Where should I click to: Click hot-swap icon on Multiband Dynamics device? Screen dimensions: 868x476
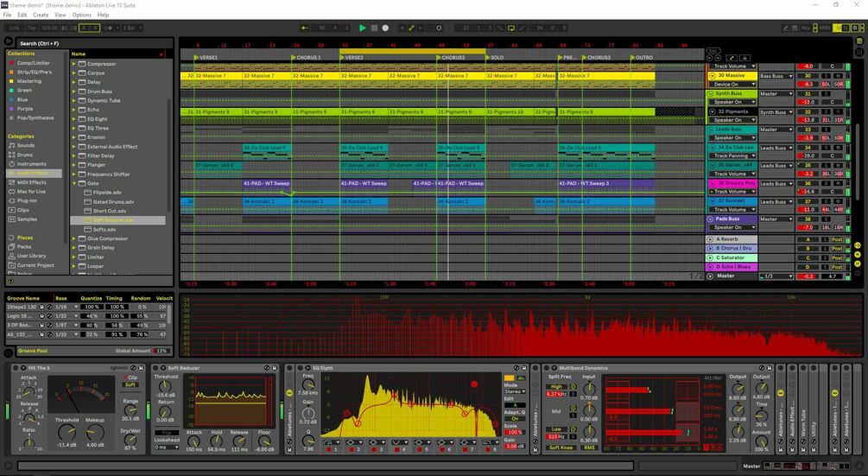click(761, 367)
